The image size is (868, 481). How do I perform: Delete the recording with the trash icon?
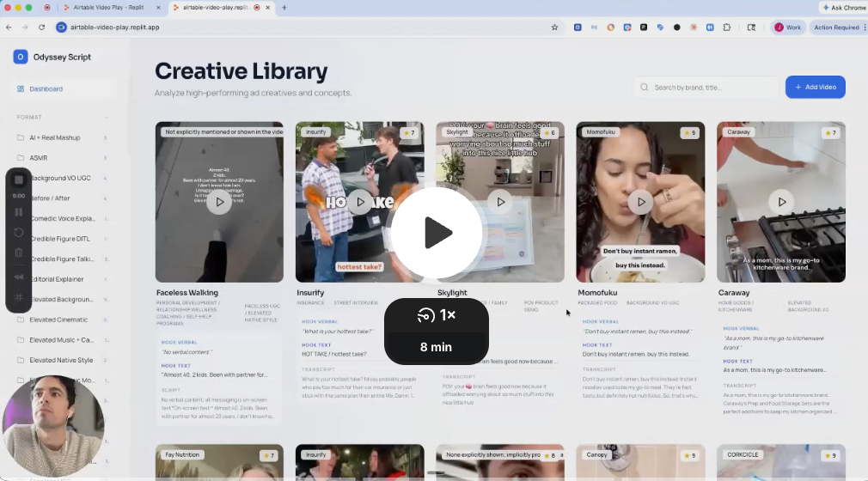[x=18, y=253]
